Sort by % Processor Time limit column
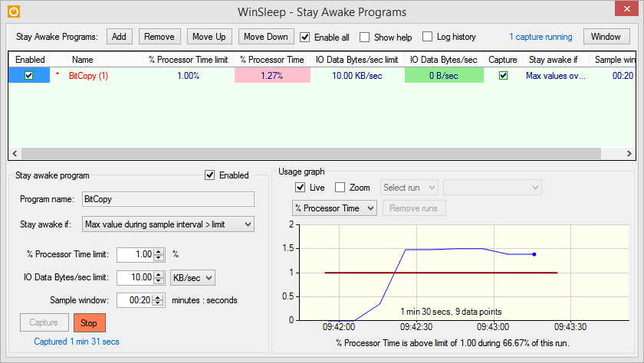 (x=189, y=60)
